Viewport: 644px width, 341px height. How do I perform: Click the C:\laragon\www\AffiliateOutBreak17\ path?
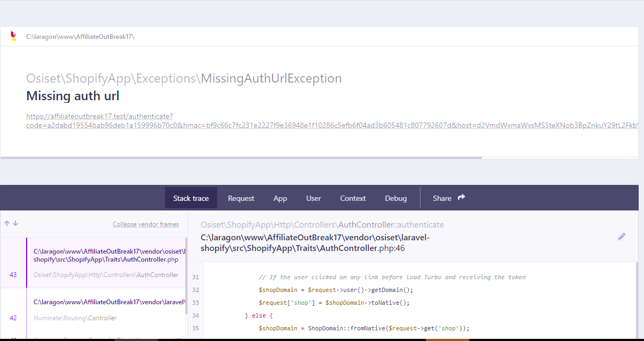tap(80, 37)
